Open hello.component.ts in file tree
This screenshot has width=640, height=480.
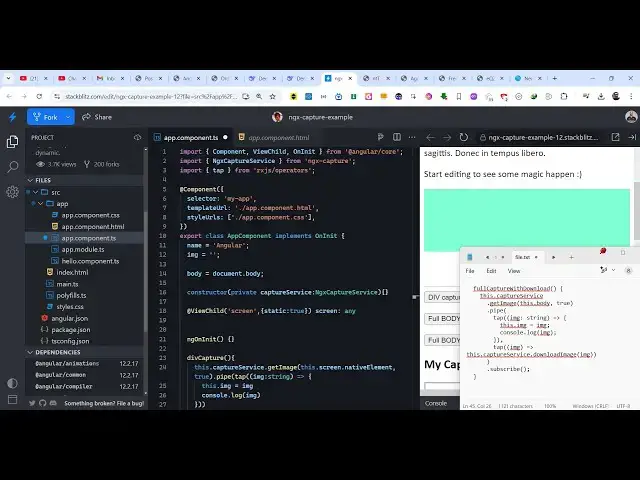pos(90,261)
